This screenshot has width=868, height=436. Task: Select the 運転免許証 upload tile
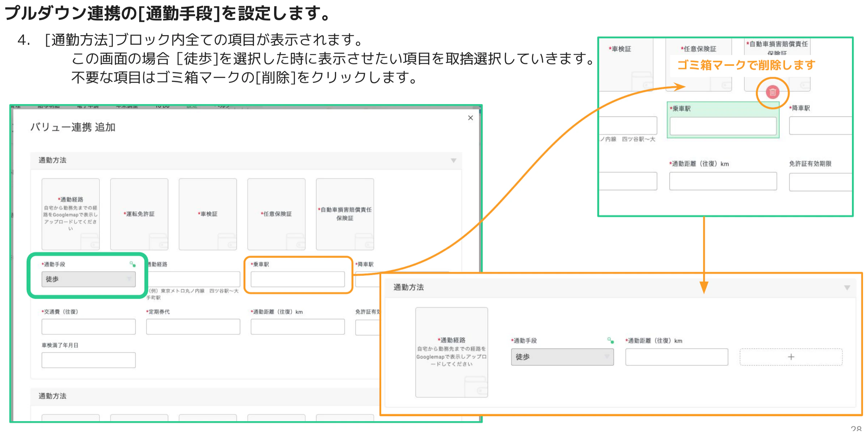pyautogui.click(x=139, y=214)
